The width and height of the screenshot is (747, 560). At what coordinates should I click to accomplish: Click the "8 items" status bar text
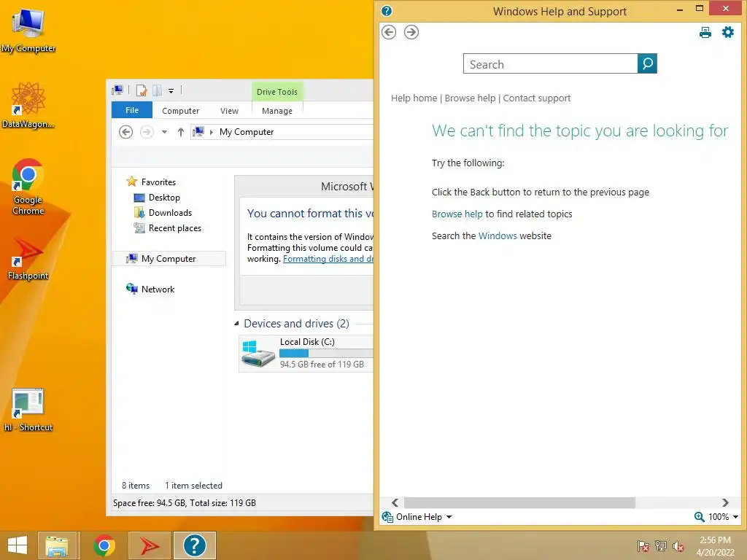[135, 485]
